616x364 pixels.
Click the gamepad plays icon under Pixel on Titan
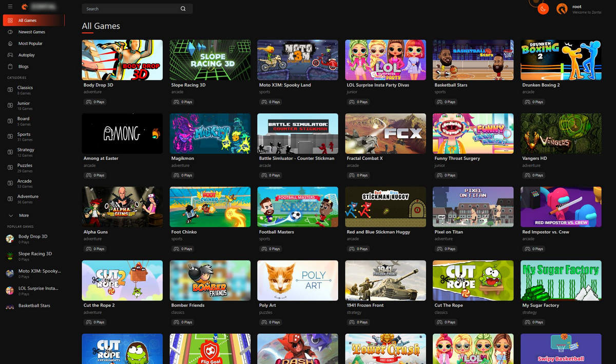click(439, 249)
